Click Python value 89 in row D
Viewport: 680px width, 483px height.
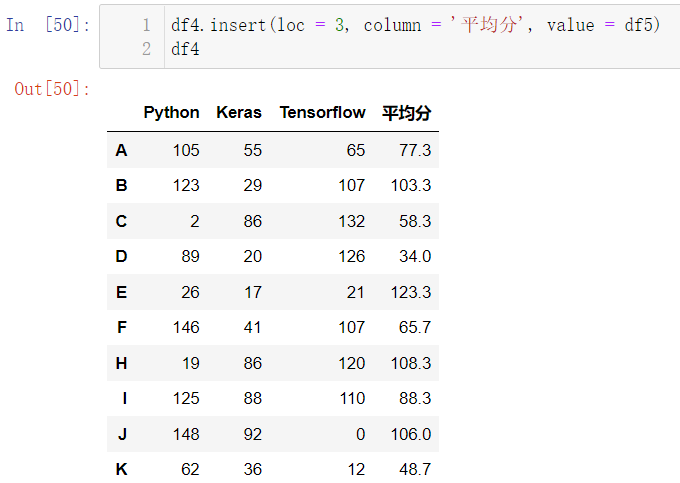pos(190,257)
